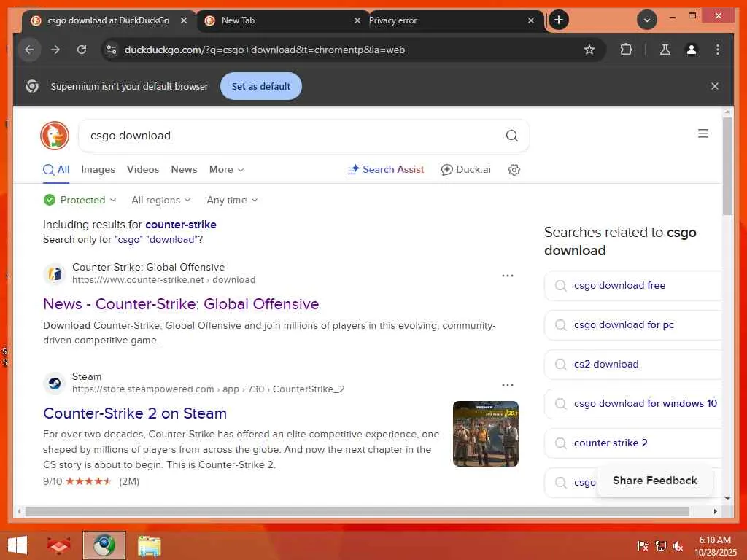747x560 pixels.
Task: Close the Privacy error tab
Action: (531, 20)
